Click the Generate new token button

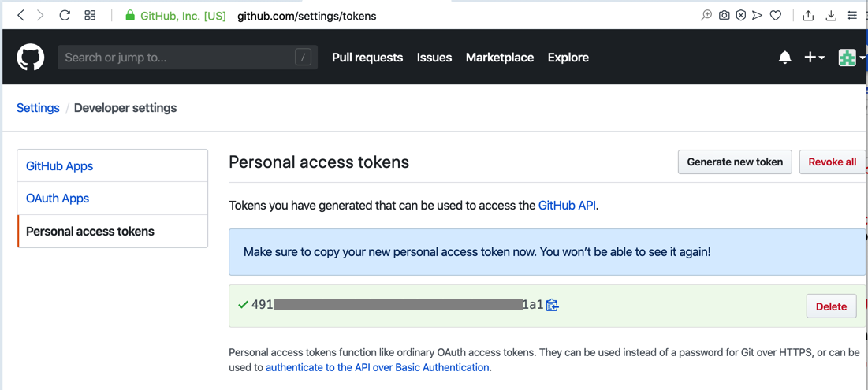coord(735,162)
